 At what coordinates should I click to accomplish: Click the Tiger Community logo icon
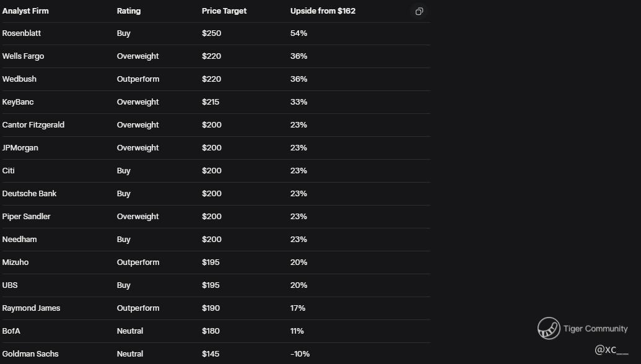pyautogui.click(x=548, y=329)
